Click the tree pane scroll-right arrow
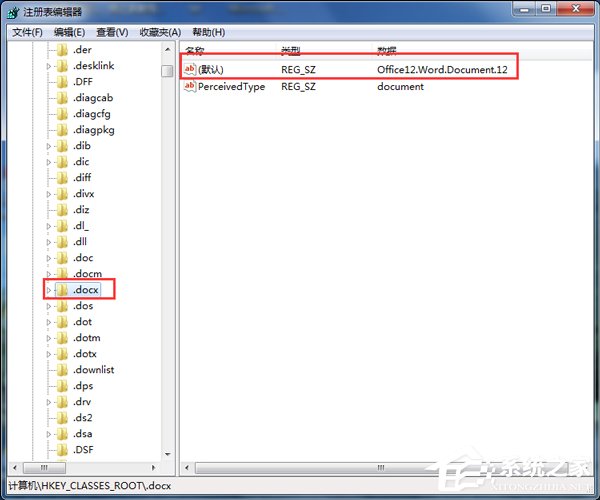The image size is (600, 500). pyautogui.click(x=153, y=467)
